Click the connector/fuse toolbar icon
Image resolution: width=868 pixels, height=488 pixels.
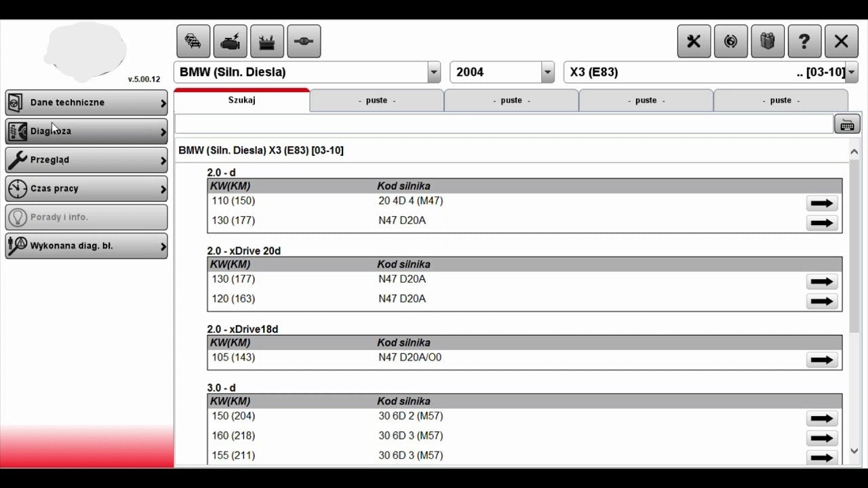pyautogui.click(x=304, y=41)
